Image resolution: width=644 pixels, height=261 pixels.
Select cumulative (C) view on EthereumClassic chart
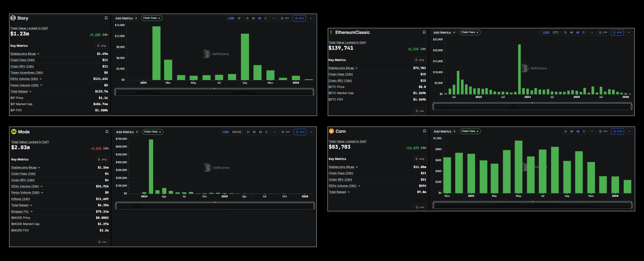point(584,33)
